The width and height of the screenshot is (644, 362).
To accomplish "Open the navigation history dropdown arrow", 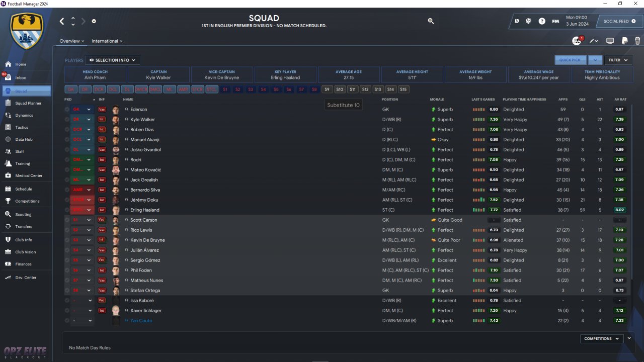I will (x=94, y=21).
